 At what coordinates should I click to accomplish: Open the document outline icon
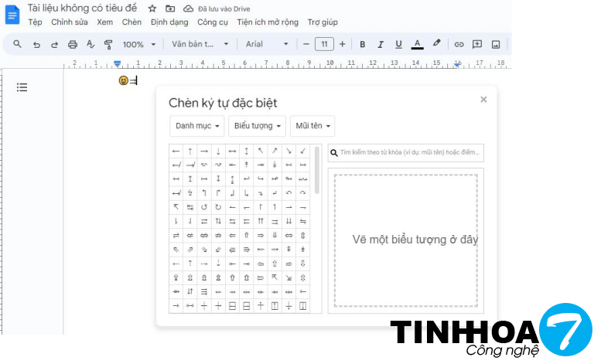[x=22, y=87]
